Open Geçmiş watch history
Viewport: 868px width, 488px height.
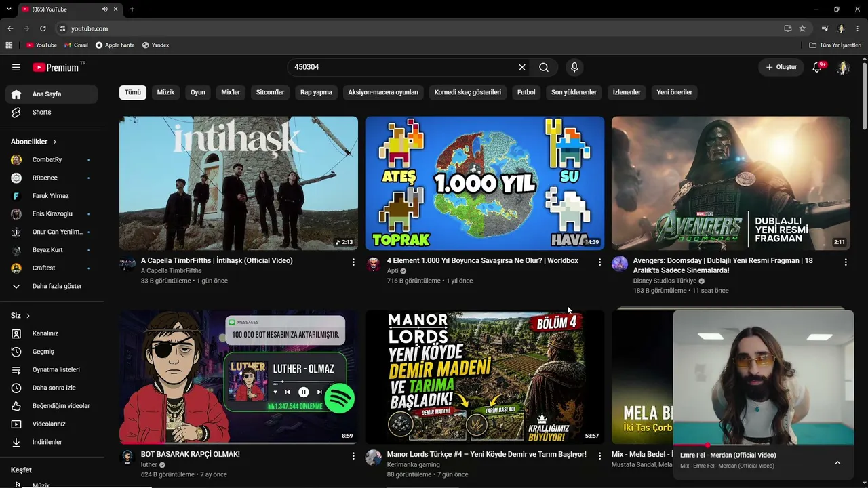click(52, 352)
